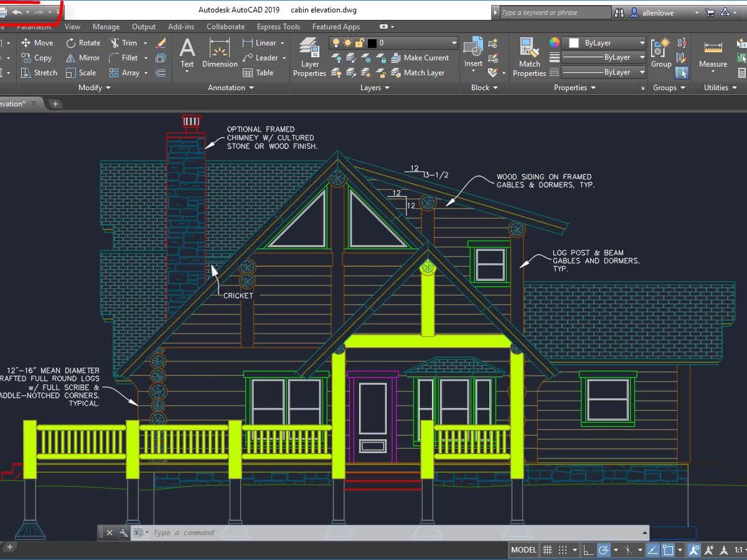Open the View ribbon tab
Viewport: 747px width, 560px height.
[72, 27]
